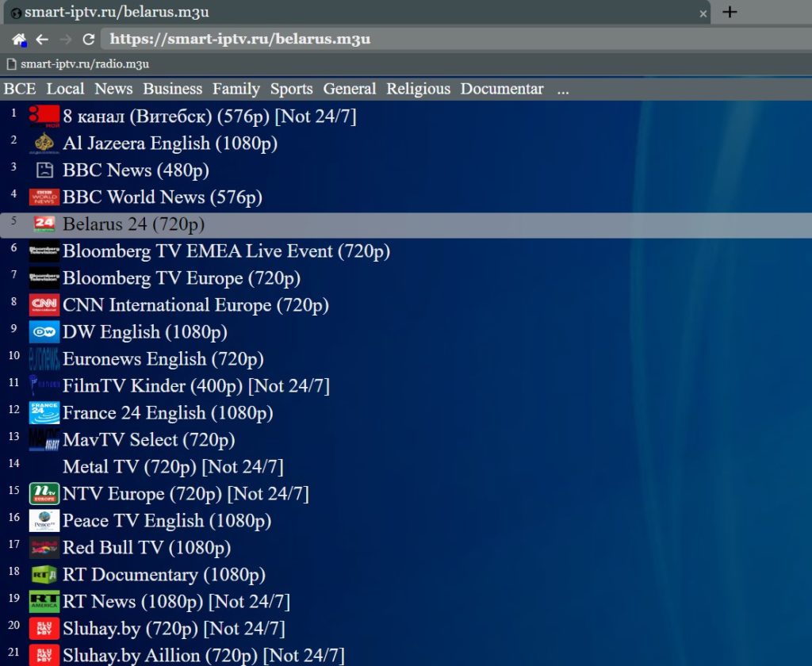Open a new tab with the plus button
The height and width of the screenshot is (666, 812).
(730, 12)
